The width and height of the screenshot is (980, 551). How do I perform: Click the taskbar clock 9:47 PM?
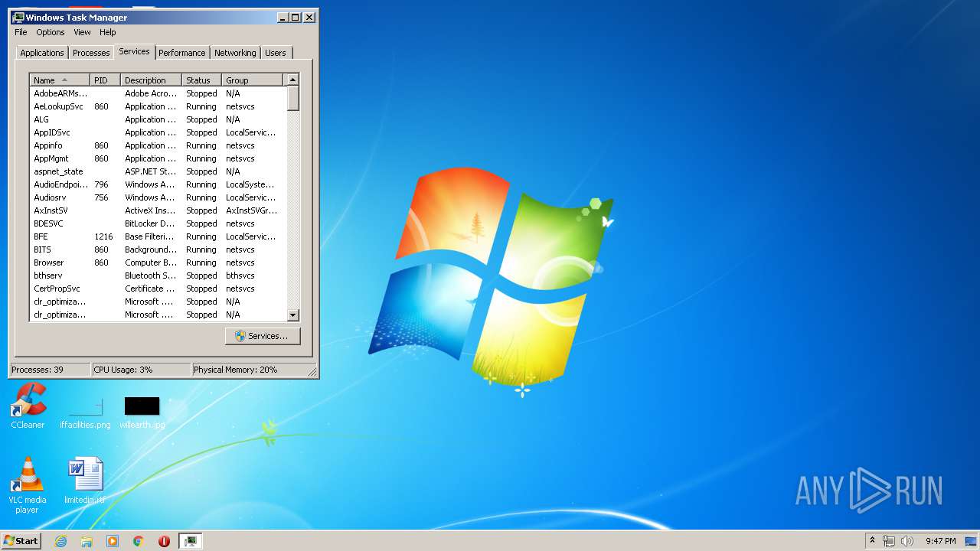tap(940, 541)
